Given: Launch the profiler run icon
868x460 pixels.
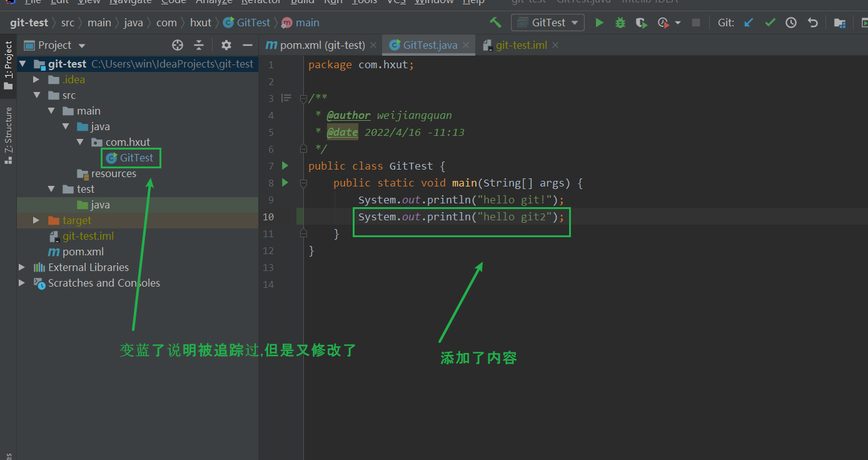Looking at the screenshot, I should [663, 23].
